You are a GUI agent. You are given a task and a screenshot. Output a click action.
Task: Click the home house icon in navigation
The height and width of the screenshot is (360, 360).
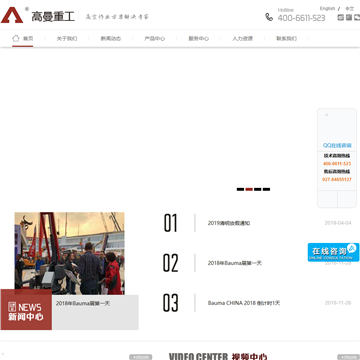(16, 38)
